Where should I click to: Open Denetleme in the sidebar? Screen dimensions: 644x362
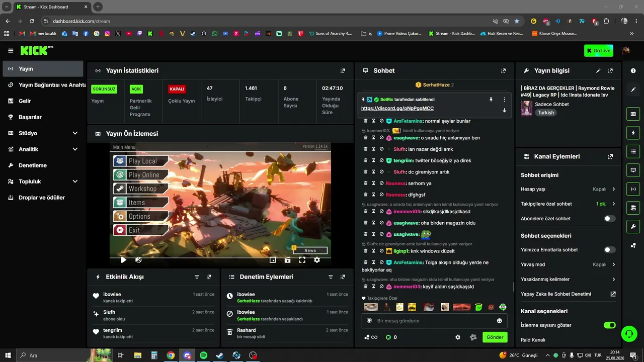coord(43,165)
